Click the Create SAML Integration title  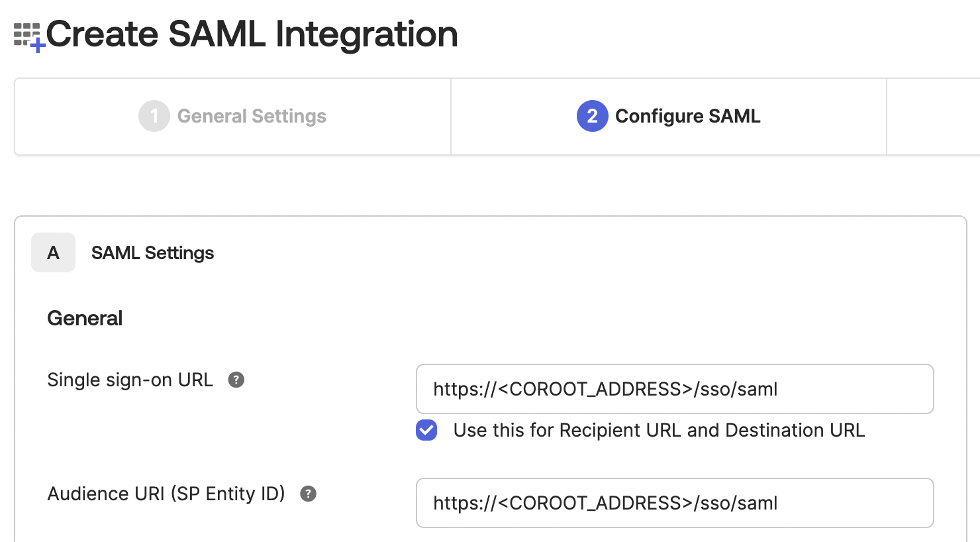coord(252,34)
